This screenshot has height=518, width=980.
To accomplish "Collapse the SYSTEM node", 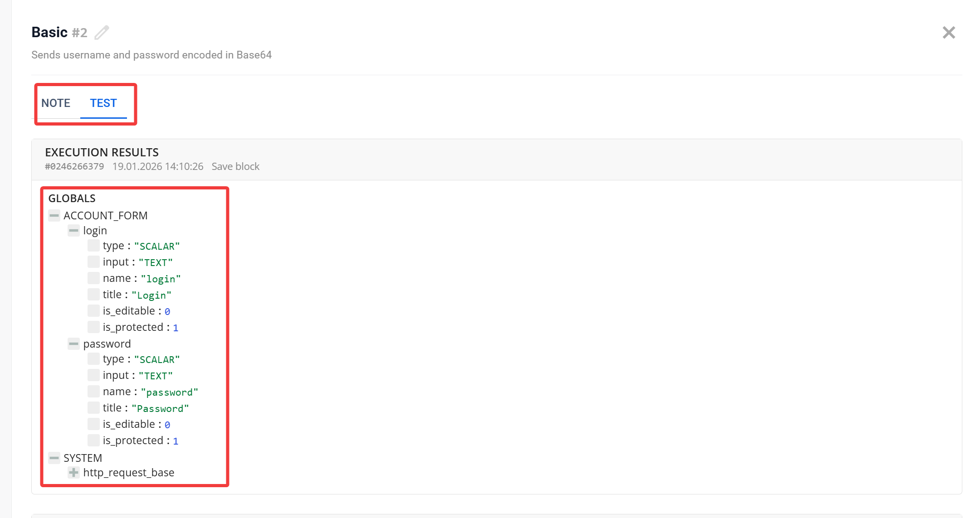I will [x=54, y=458].
